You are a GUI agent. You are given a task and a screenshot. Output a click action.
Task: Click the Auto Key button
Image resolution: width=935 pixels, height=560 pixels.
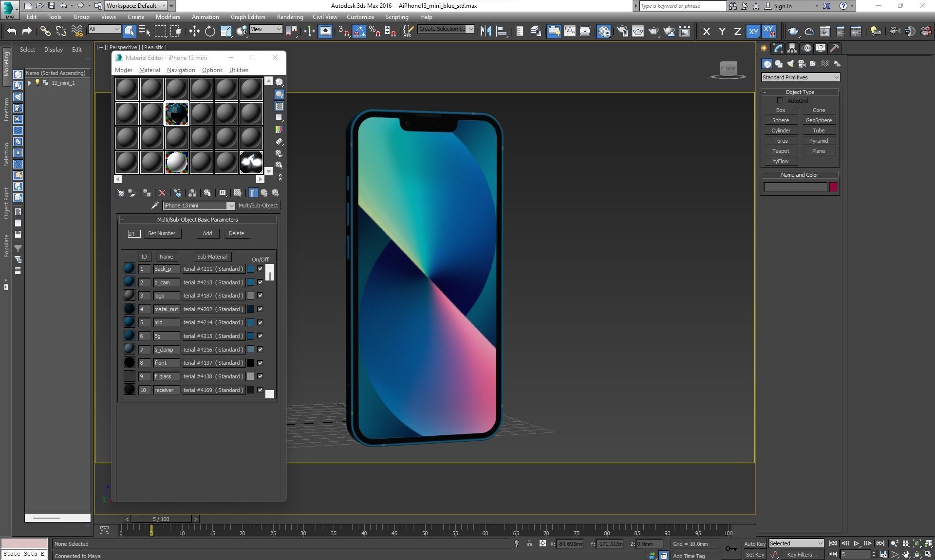tap(754, 544)
